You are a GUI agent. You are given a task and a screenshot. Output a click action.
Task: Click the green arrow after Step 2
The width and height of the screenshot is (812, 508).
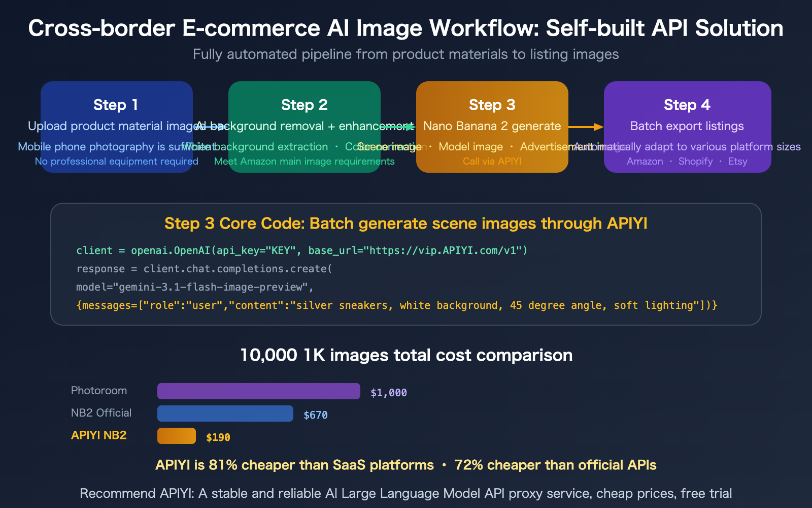point(398,127)
